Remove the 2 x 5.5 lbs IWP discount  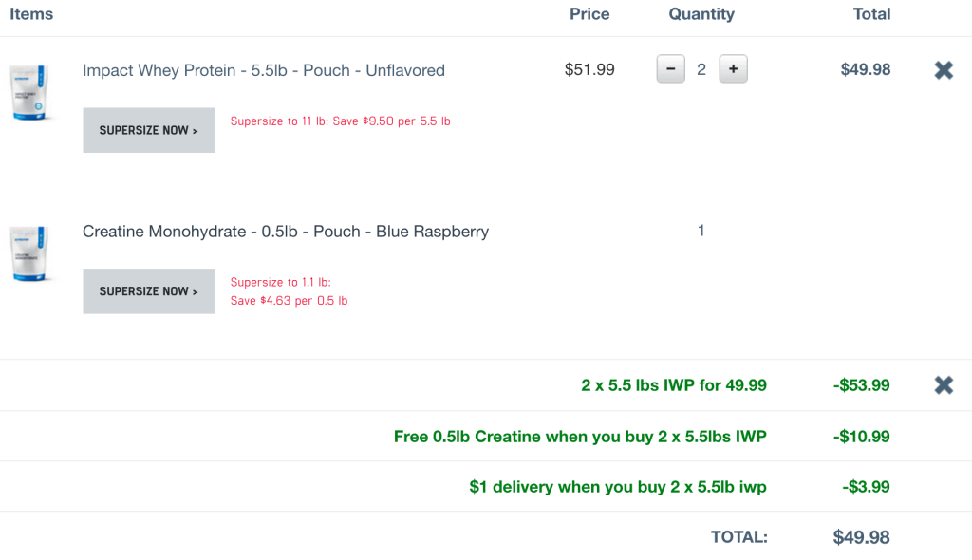[944, 385]
